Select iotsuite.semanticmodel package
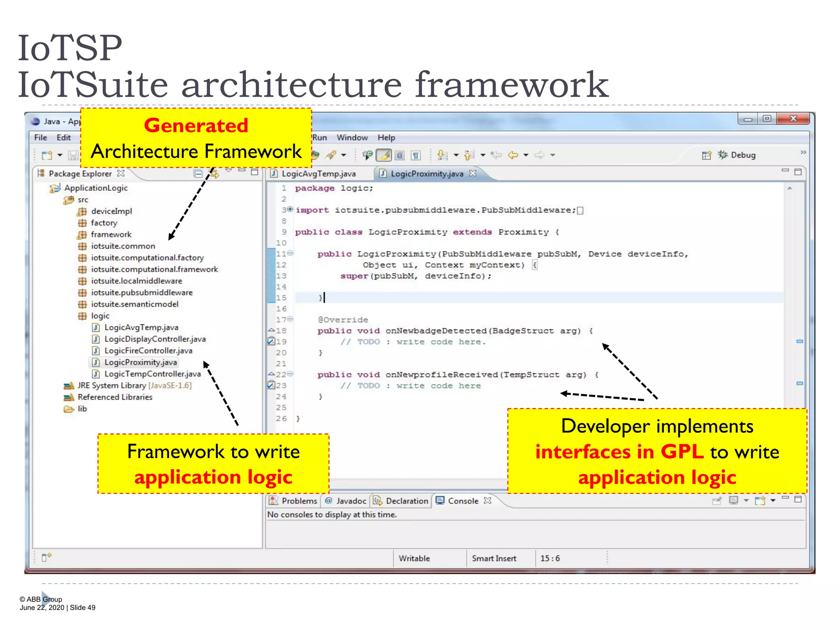Image resolution: width=840 pixels, height=630 pixels. click(x=128, y=304)
